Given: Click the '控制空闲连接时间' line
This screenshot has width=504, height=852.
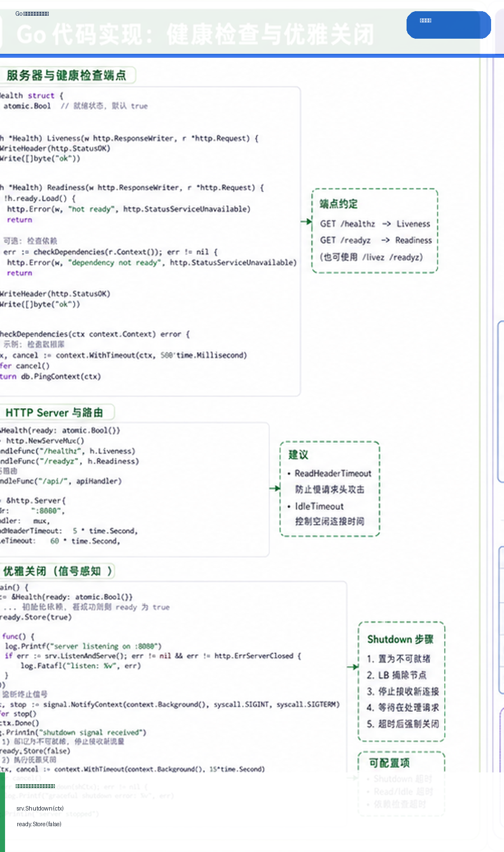Looking at the screenshot, I should click(330, 521).
